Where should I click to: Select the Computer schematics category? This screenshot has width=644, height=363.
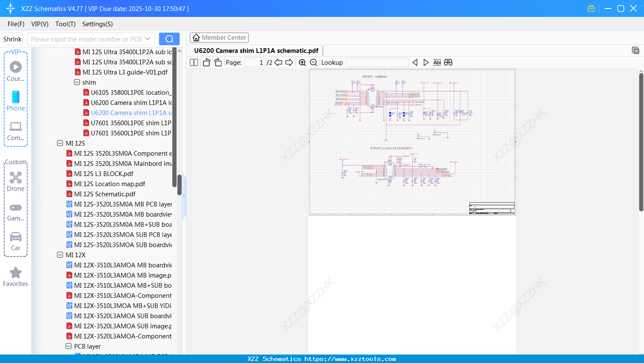click(x=16, y=132)
